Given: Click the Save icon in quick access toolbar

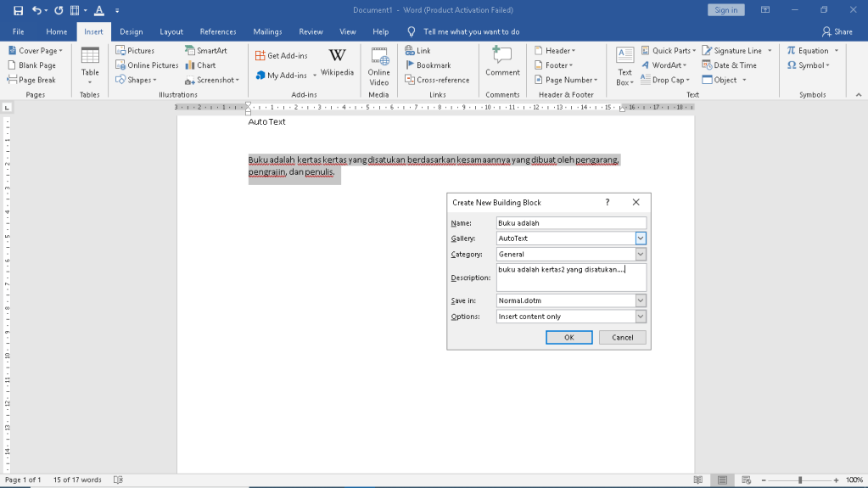Looking at the screenshot, I should click(x=18, y=10).
